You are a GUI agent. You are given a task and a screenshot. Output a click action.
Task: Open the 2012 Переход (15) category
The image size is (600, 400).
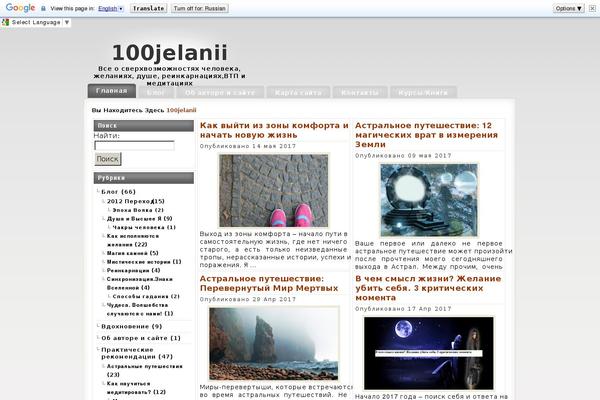coord(135,201)
